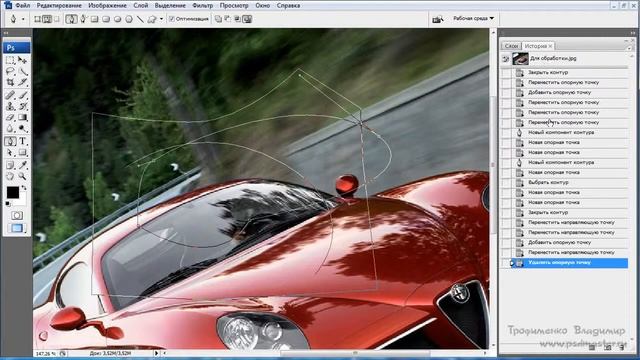Set Exclude overlapping path areas mode
The image size is (640, 360).
(x=247, y=19)
